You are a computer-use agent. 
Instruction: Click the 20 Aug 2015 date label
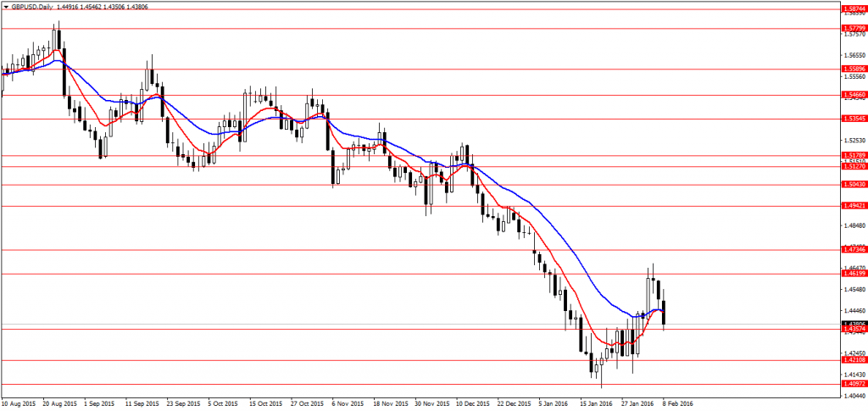click(x=59, y=404)
